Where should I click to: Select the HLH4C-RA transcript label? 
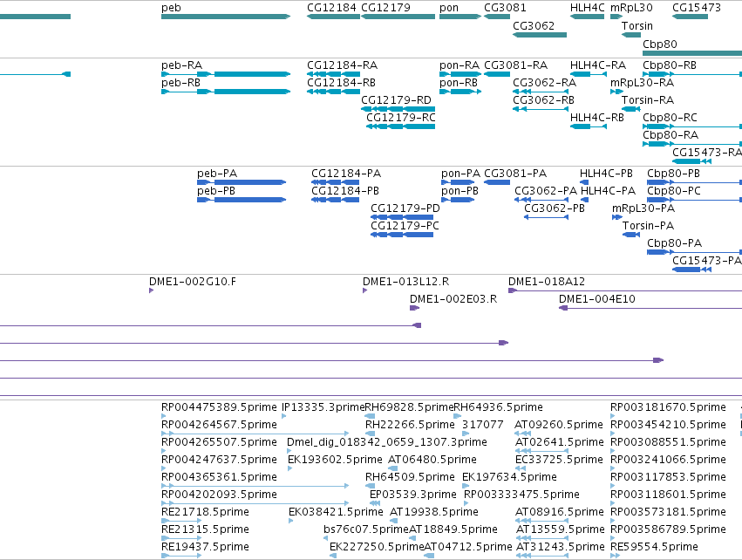(598, 65)
